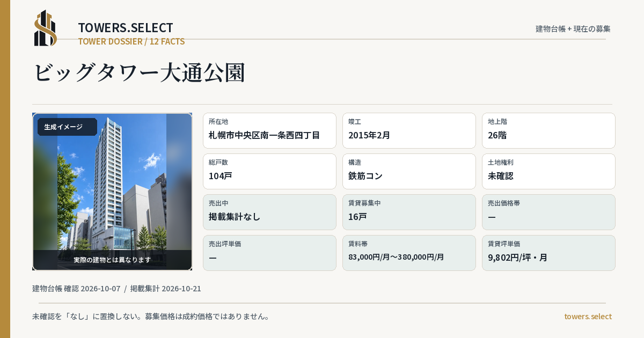Select the 竣工 2015年2月 card

point(409,130)
